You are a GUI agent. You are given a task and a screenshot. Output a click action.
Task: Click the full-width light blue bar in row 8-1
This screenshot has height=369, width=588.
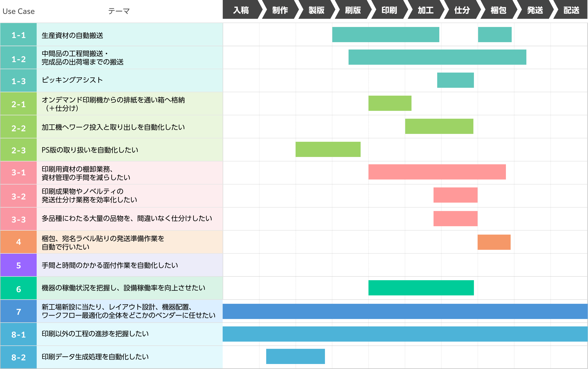tap(405, 334)
